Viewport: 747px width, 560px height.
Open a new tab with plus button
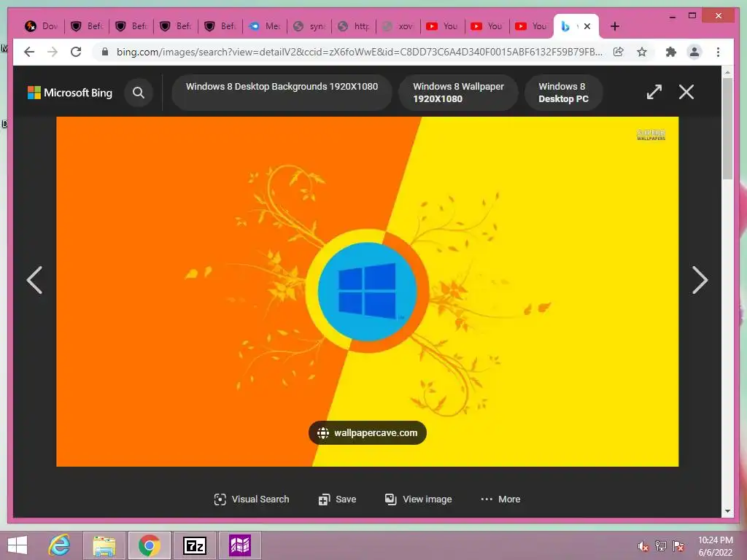pos(615,26)
